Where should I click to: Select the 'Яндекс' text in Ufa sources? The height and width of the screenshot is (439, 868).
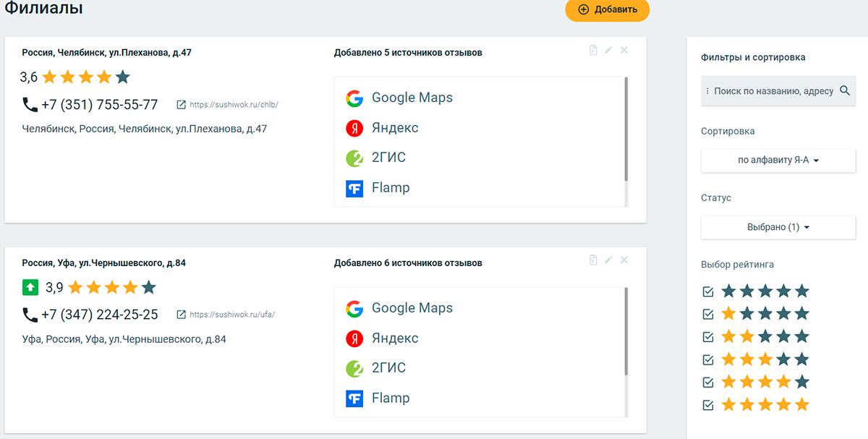(x=395, y=338)
